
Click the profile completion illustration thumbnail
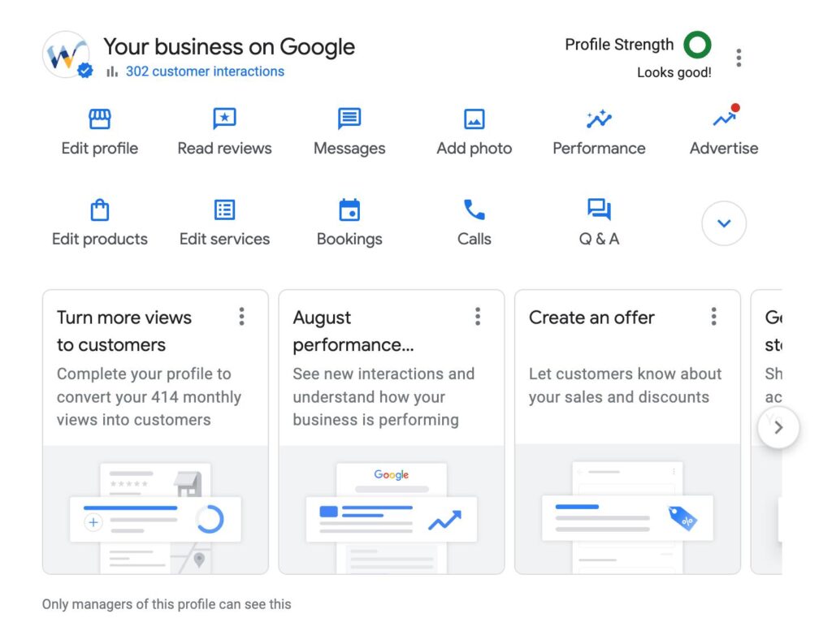(x=155, y=510)
